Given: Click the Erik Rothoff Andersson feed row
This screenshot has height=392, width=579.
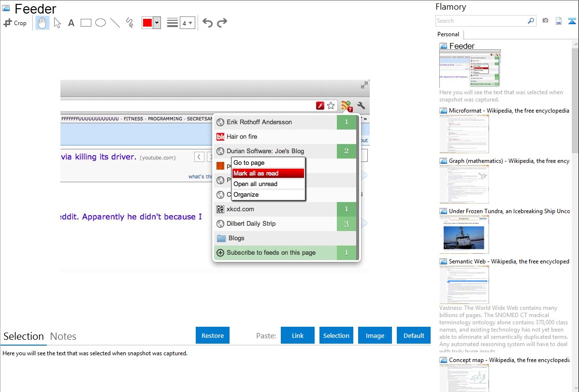Looking at the screenshot, I should pos(285,122).
